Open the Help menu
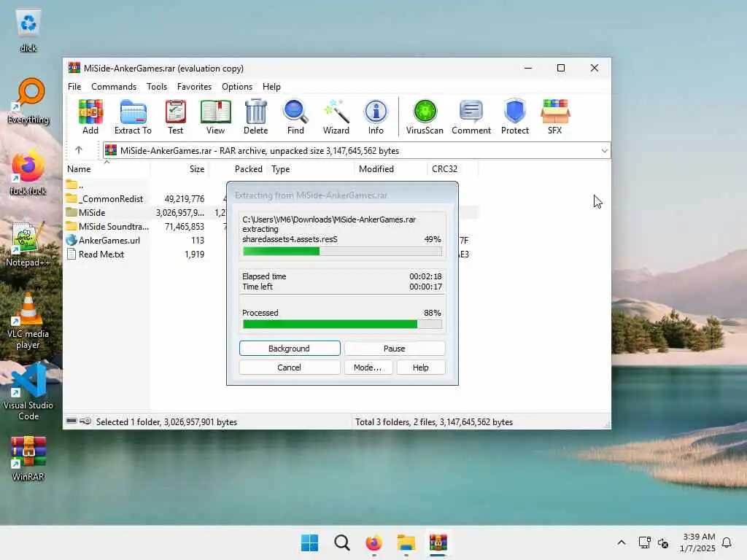 [271, 87]
